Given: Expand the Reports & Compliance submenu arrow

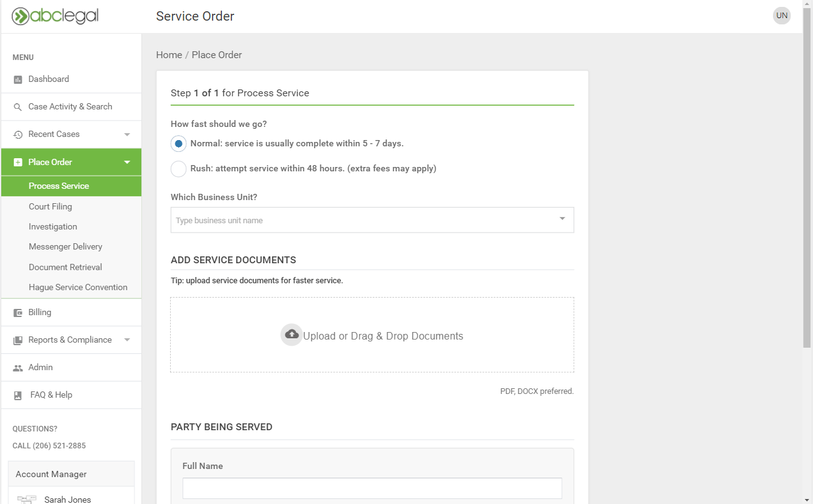Looking at the screenshot, I should [127, 340].
